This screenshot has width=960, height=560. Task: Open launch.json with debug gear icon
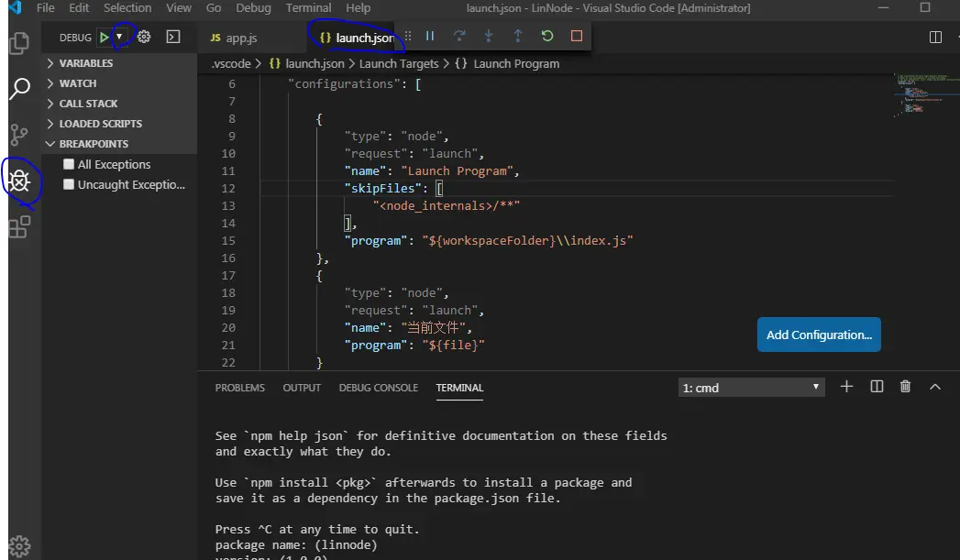(x=144, y=37)
